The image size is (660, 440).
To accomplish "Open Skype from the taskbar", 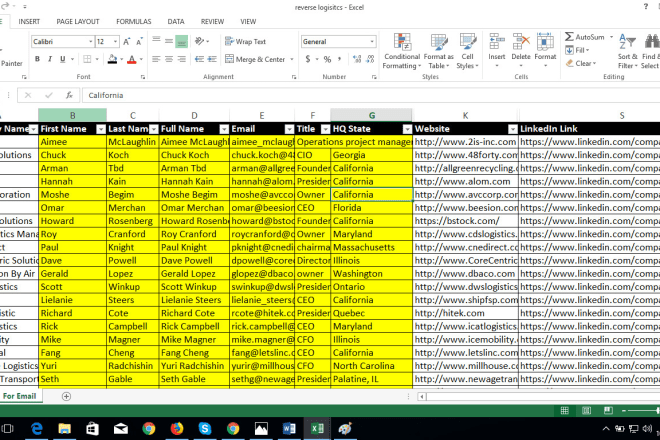I will (205, 429).
